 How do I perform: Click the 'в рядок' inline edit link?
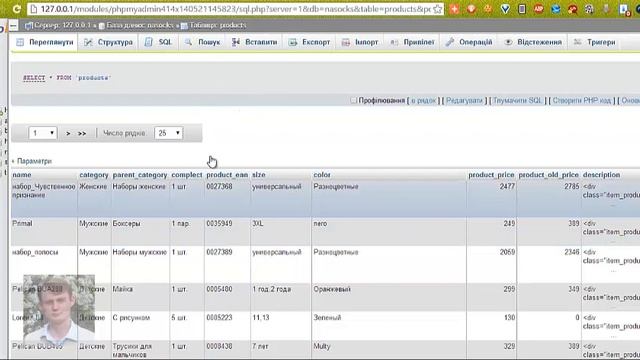423,100
